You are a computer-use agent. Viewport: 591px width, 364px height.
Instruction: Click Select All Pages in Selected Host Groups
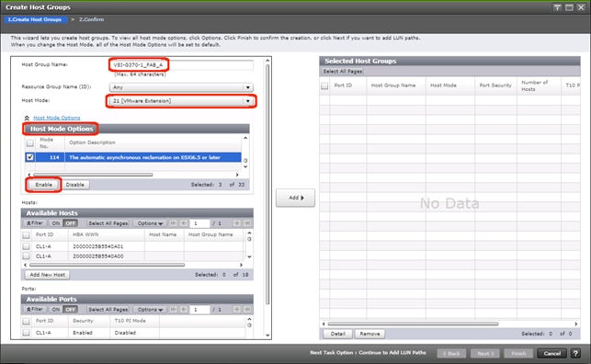[x=343, y=71]
